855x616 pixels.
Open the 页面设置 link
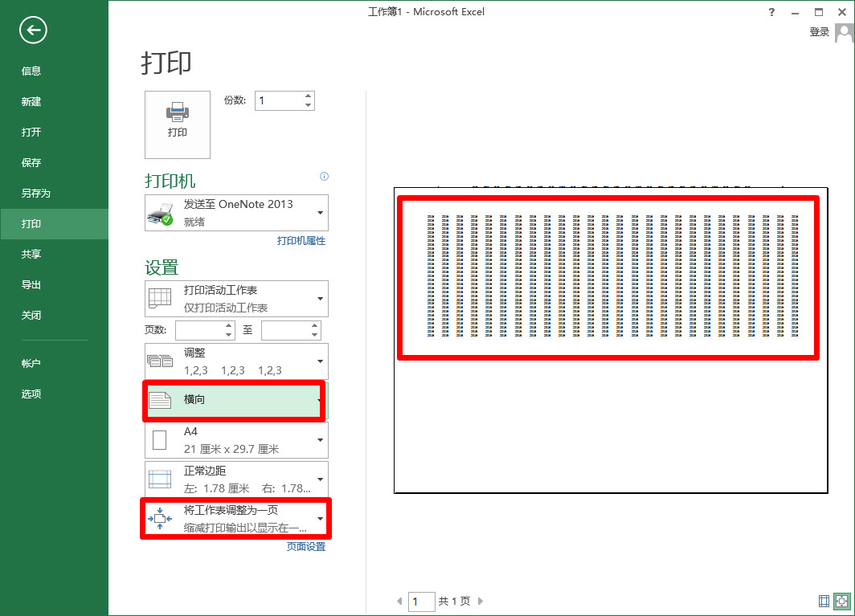click(x=306, y=547)
